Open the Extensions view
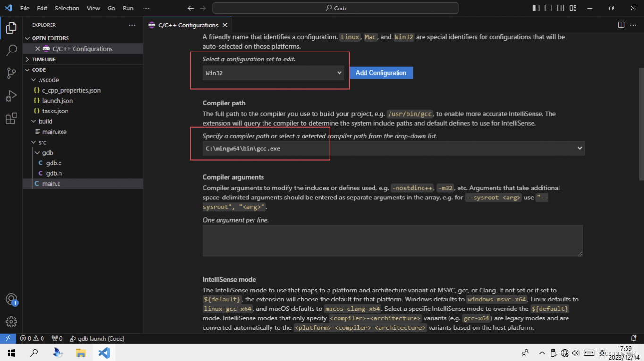Viewport: 644px width, 361px height. point(11,119)
